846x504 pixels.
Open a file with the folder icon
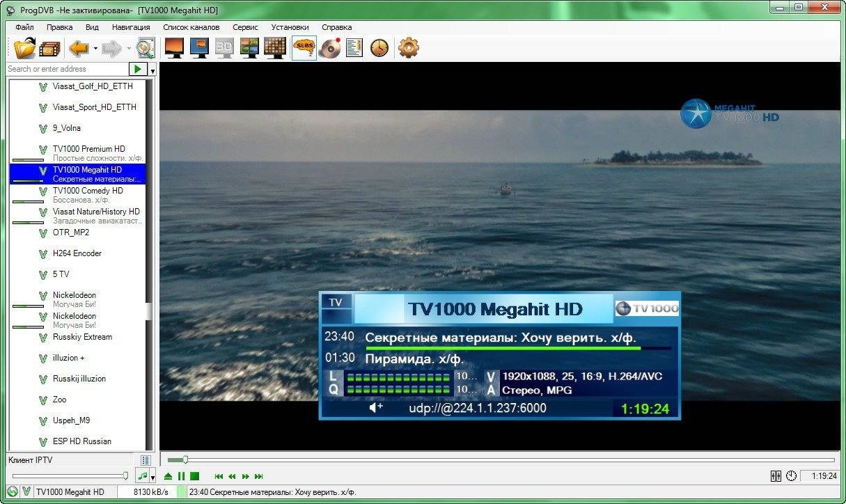click(25, 48)
